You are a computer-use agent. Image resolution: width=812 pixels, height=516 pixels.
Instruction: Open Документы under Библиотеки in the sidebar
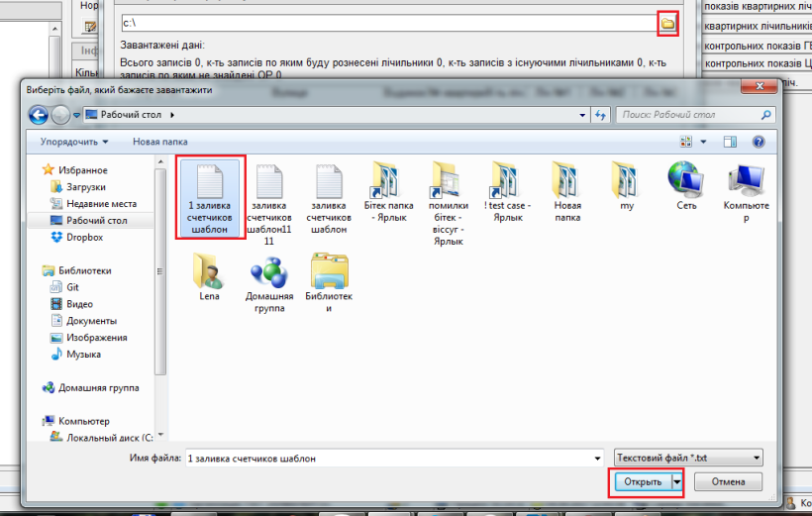[91, 321]
